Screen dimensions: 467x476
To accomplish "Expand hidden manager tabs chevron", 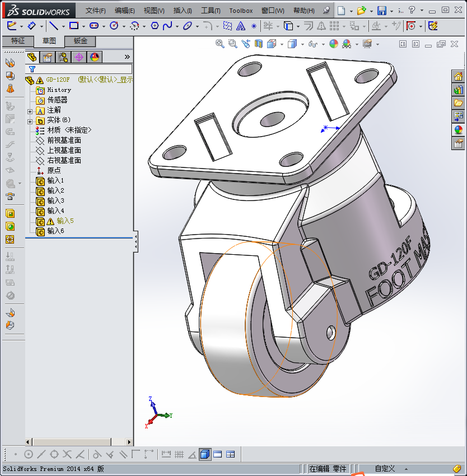I will pos(127,57).
